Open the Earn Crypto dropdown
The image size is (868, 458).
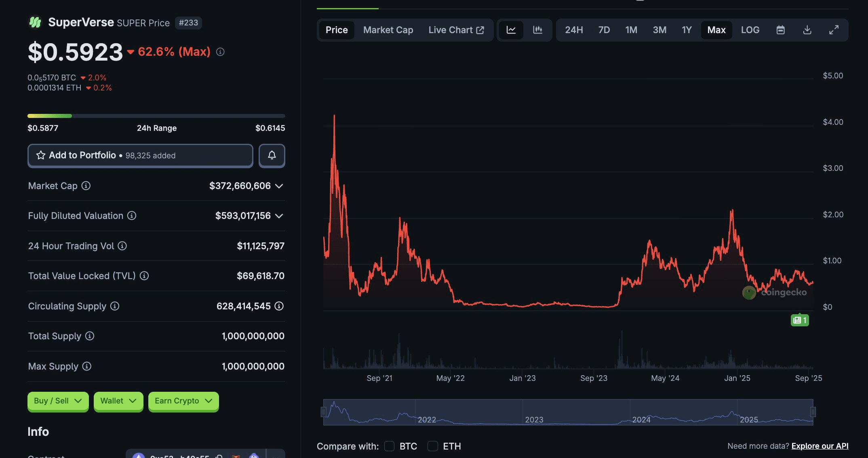pos(183,401)
